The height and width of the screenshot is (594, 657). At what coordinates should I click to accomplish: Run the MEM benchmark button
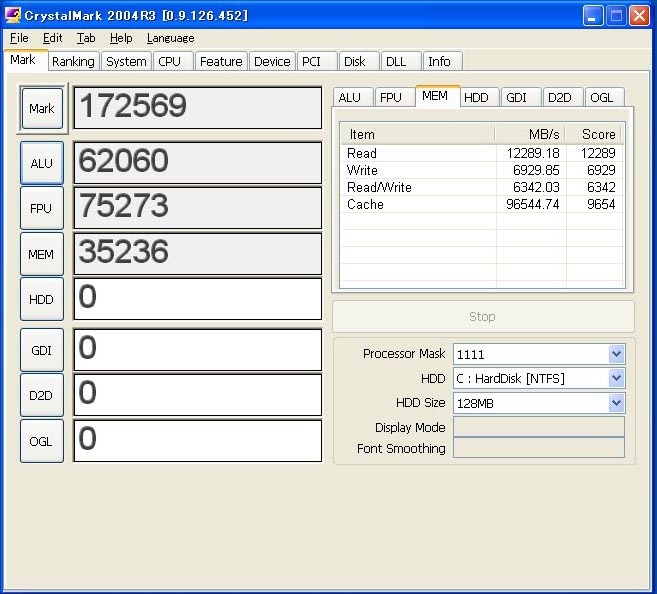coord(42,254)
